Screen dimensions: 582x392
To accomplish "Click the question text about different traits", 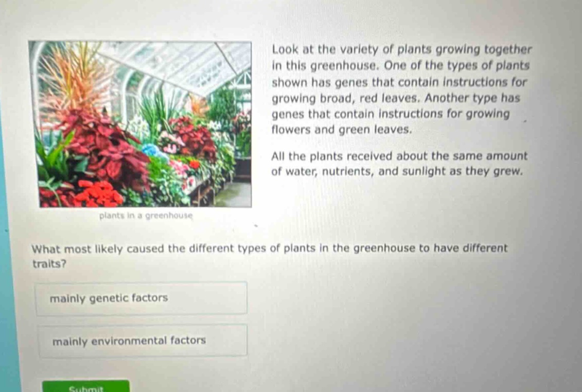I will tap(270, 256).
